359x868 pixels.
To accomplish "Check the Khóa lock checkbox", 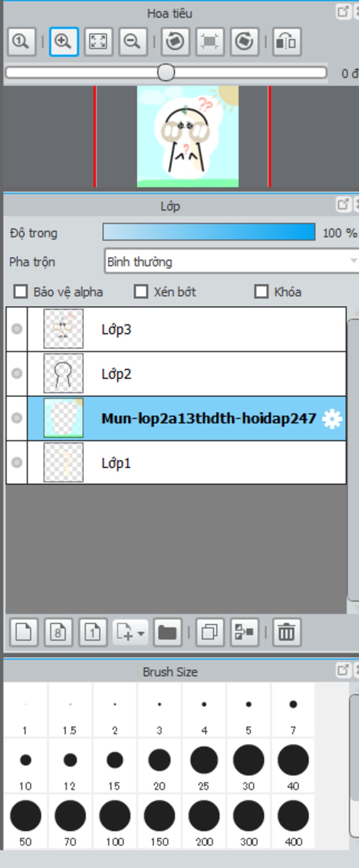I will (261, 292).
